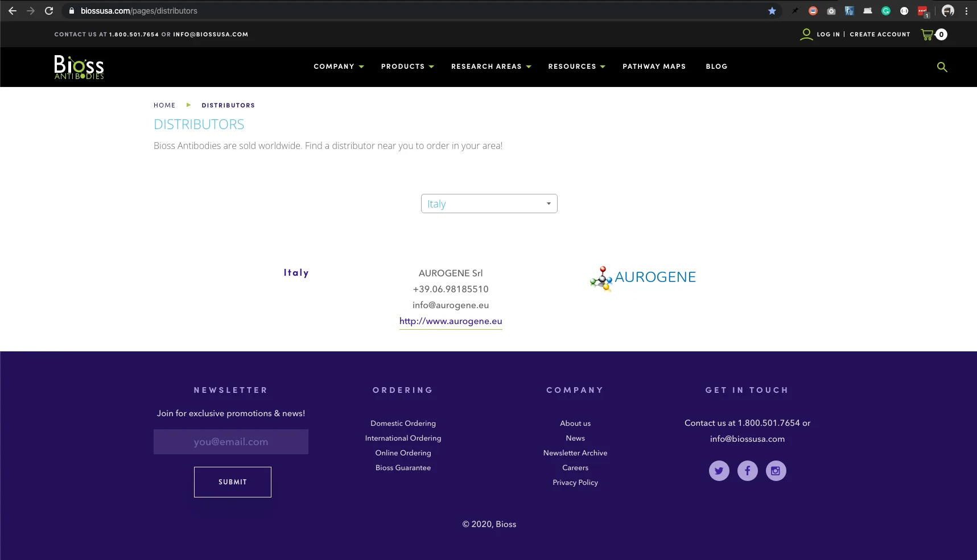Image resolution: width=977 pixels, height=560 pixels.
Task: Open the shopping cart
Action: point(933,34)
